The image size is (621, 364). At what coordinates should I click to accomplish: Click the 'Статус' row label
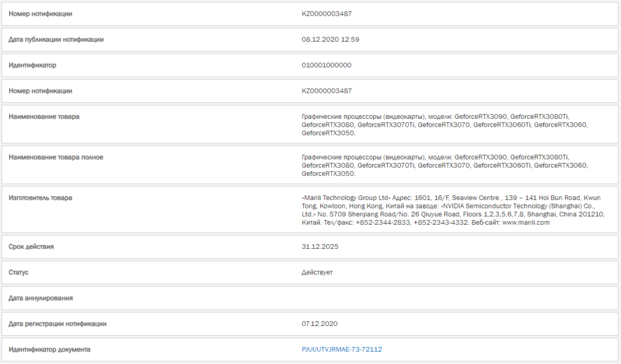pos(19,272)
